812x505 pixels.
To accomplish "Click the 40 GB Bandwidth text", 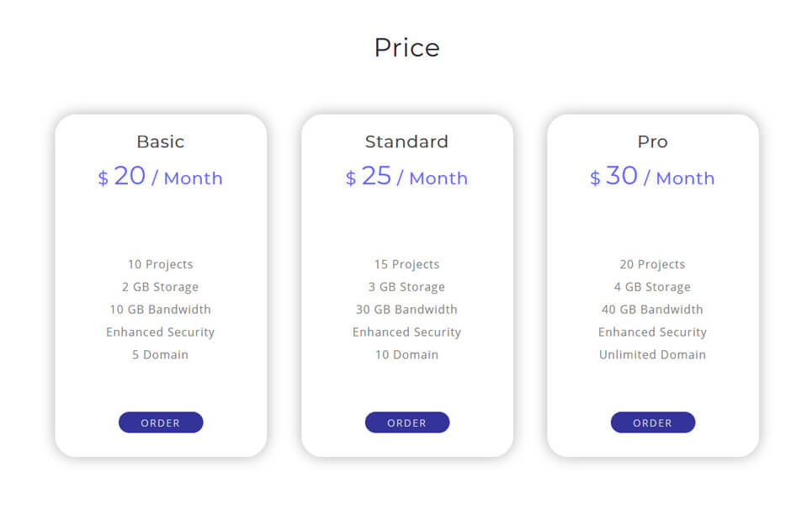I will click(x=652, y=310).
